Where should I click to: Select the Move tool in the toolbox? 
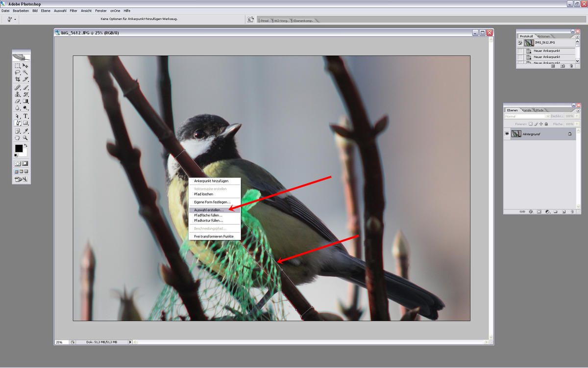pos(26,66)
